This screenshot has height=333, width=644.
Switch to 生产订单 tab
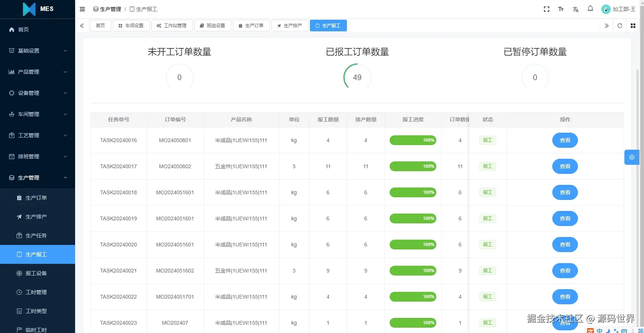click(x=251, y=26)
